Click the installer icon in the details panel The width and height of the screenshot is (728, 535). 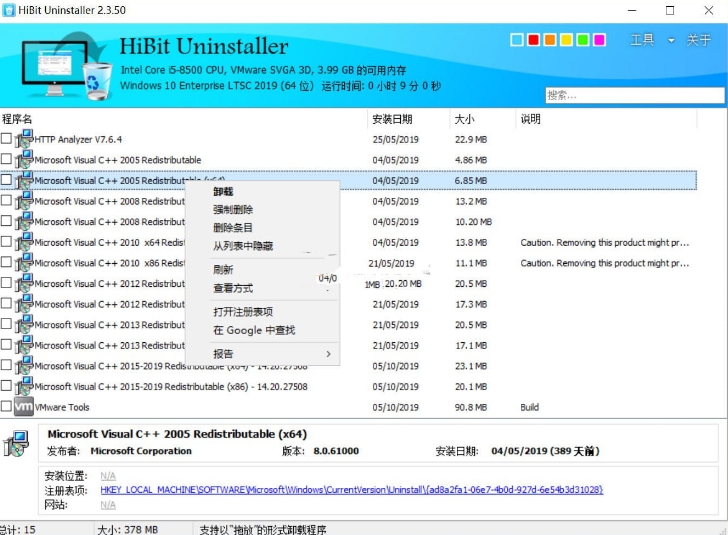[x=17, y=445]
